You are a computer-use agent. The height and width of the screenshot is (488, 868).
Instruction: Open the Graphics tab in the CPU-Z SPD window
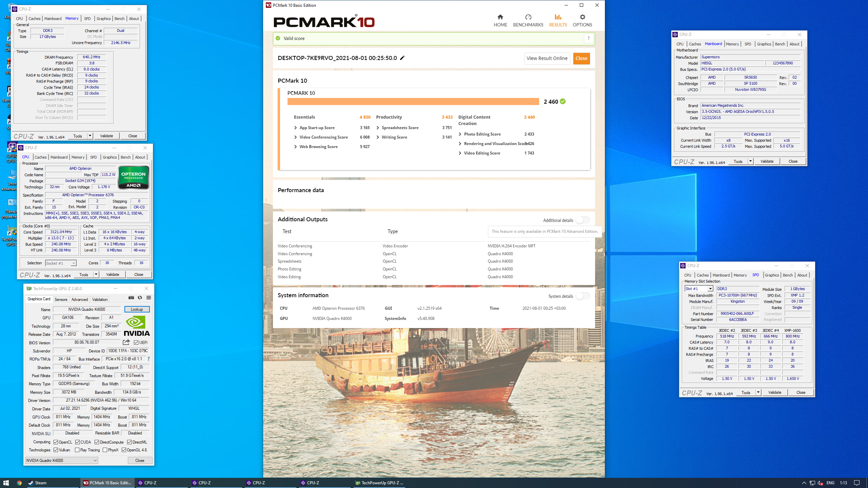click(772, 275)
